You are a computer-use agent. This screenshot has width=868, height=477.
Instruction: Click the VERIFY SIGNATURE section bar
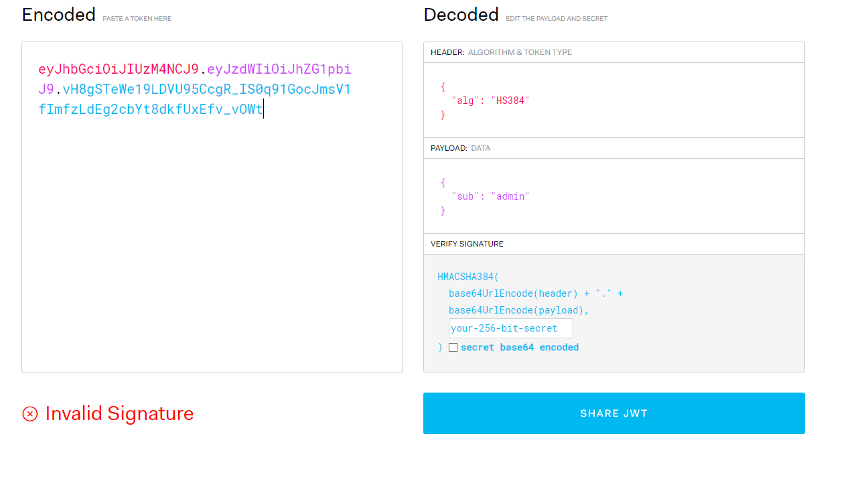click(613, 243)
